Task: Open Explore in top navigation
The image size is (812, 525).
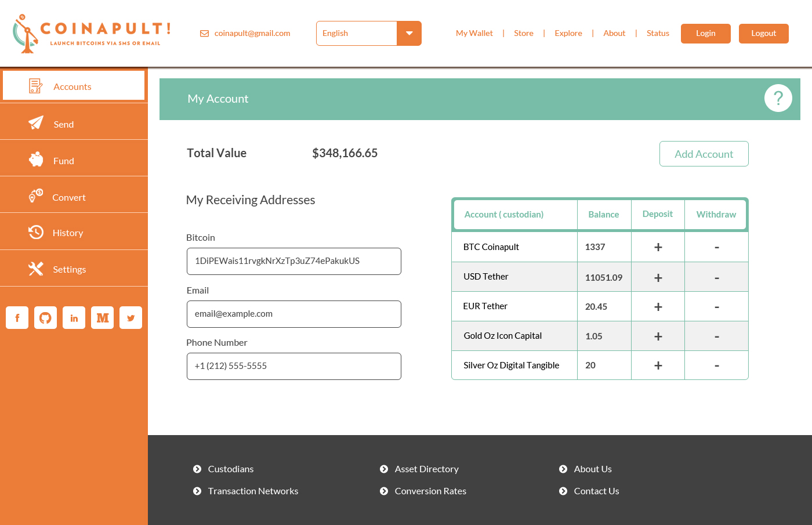Action: pos(568,33)
